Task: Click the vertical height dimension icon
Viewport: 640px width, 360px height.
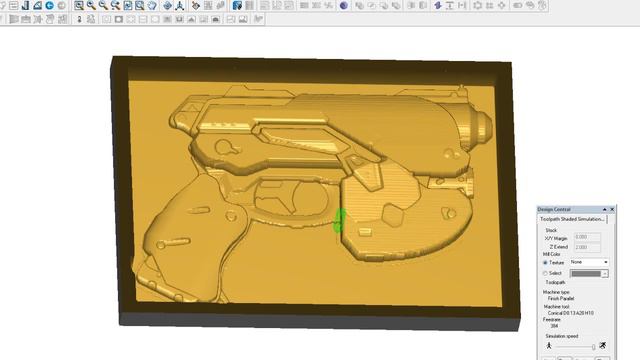Action: point(450,6)
